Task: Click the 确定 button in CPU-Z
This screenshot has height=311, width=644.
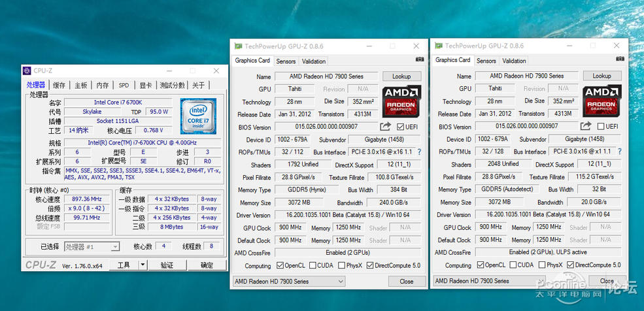Action: 207,265
